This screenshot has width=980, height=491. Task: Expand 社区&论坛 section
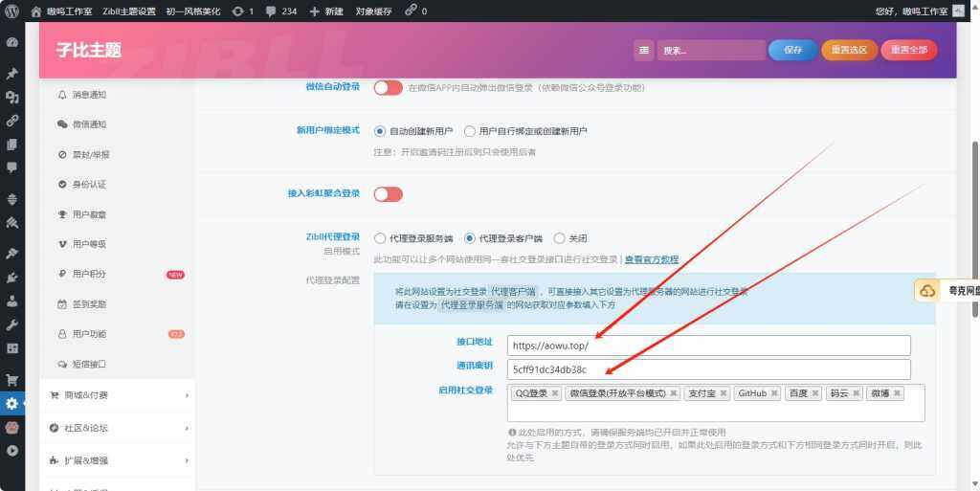point(118,428)
